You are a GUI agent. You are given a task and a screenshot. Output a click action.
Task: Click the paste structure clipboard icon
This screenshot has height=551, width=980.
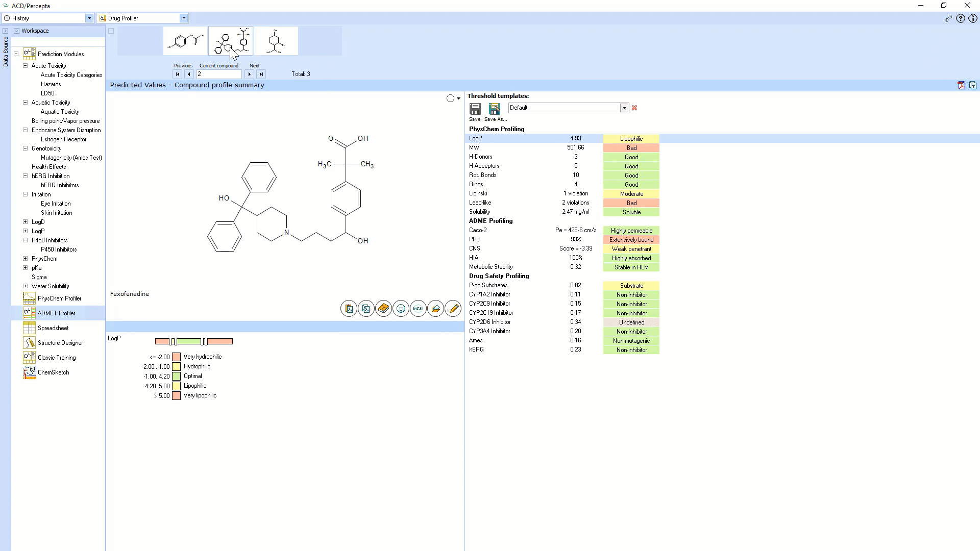tap(349, 309)
